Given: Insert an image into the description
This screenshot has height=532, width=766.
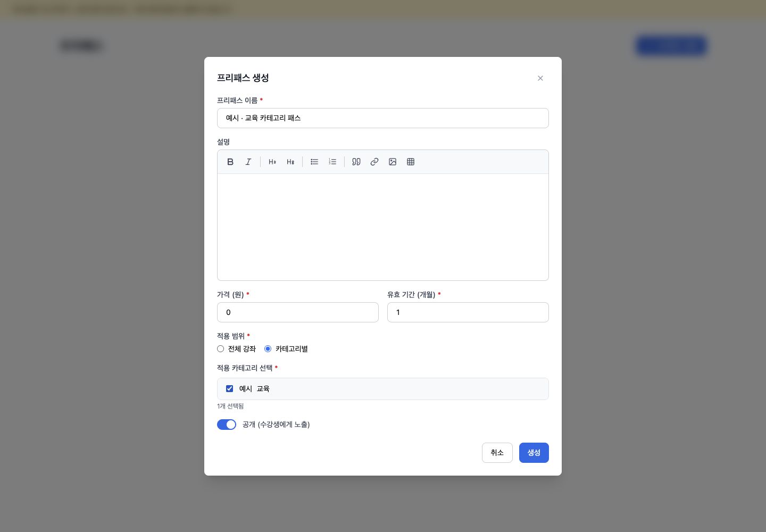Looking at the screenshot, I should [393, 162].
